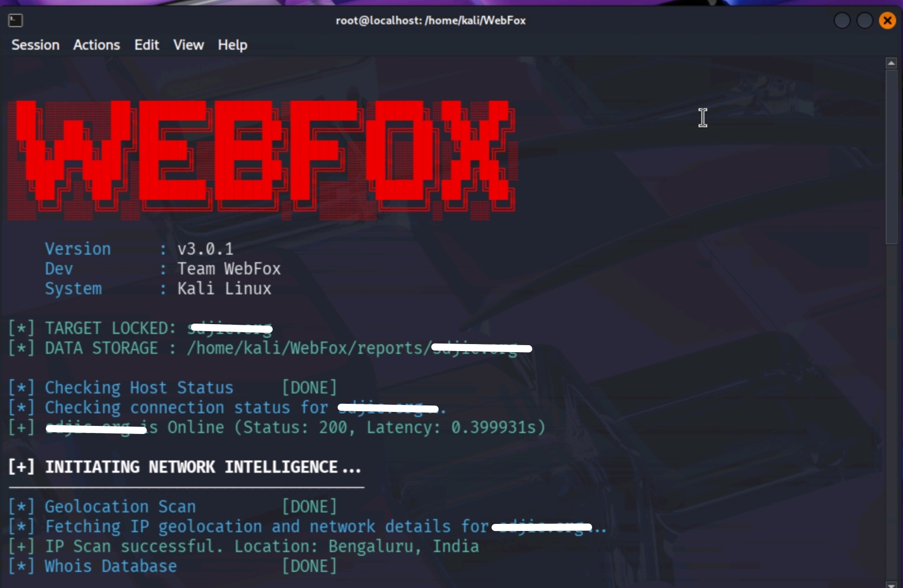Click the 'TARGET LOCKED:' line
The width and height of the screenshot is (903, 588).
(140, 328)
